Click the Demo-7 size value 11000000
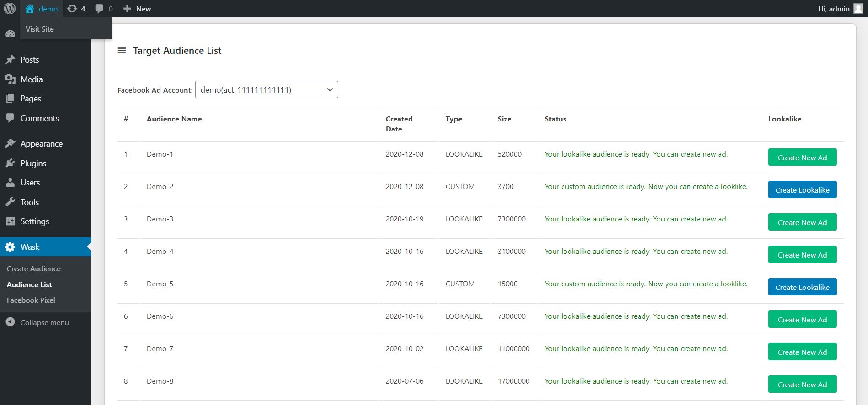 point(514,349)
